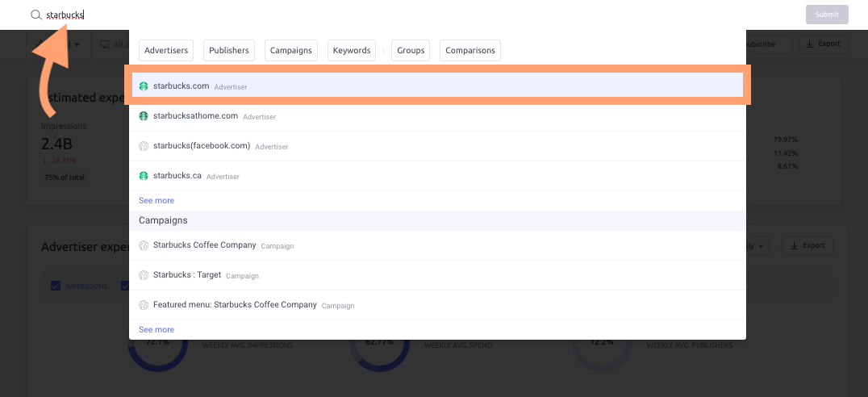Click icon beside Starbucks Coffee Company campaign
Viewport: 868px width, 397px height.
[144, 245]
